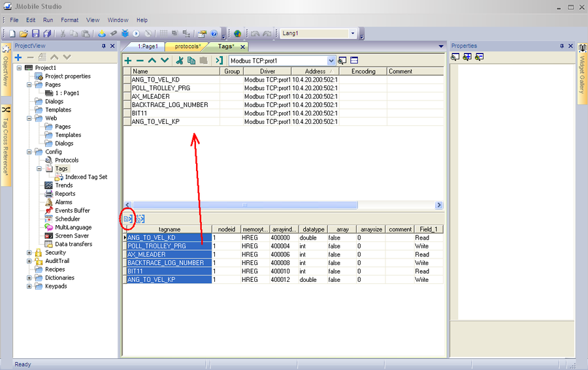Viewport: 588px width, 370px height.
Task: Click the import dictionary icon next to the circled one
Action: click(140, 219)
